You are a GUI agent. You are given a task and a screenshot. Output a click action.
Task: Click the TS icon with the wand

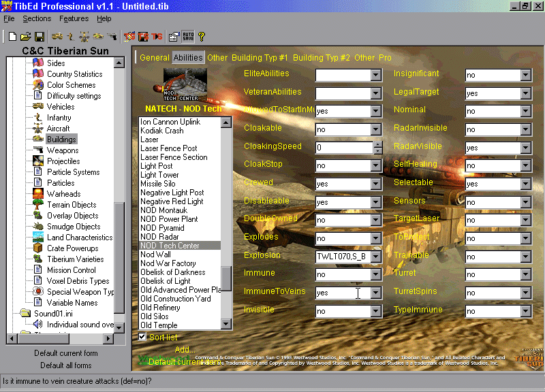[129, 37]
